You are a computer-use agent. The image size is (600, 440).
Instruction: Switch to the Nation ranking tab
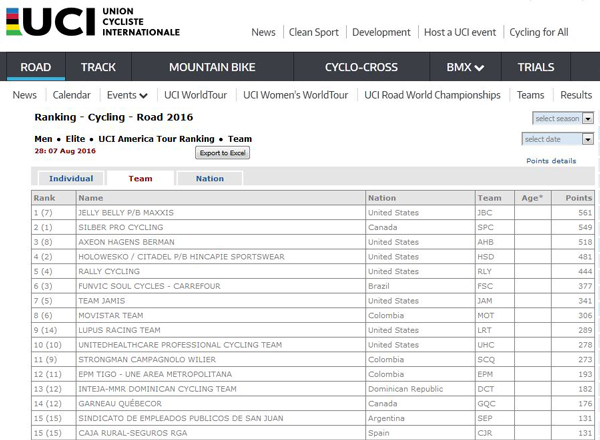point(210,178)
